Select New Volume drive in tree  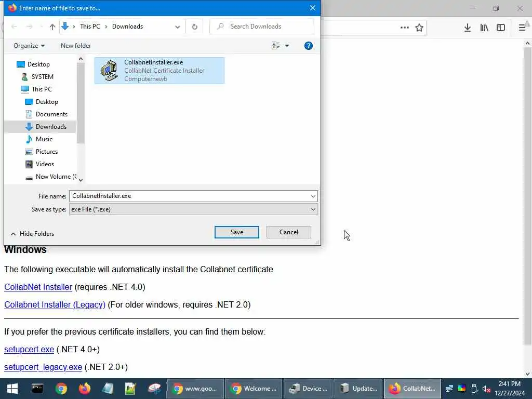point(51,177)
